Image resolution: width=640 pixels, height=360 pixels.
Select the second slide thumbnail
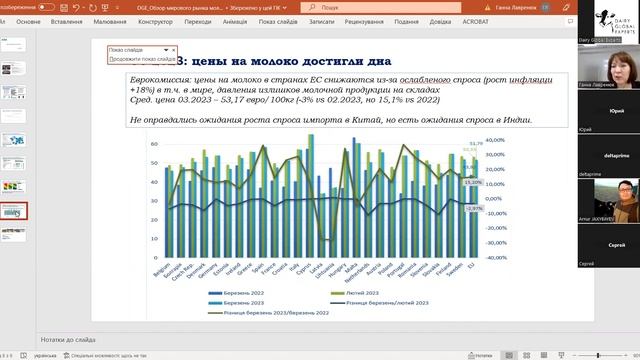click(13, 68)
